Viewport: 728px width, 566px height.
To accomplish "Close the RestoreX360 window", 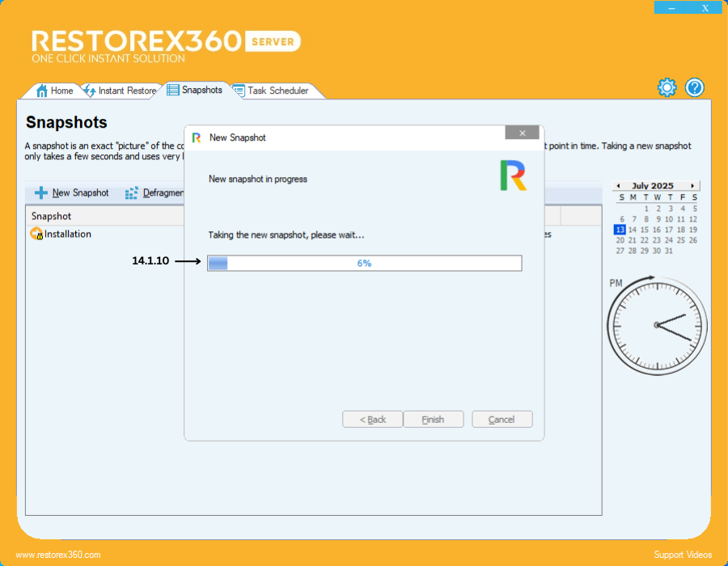I will [705, 8].
